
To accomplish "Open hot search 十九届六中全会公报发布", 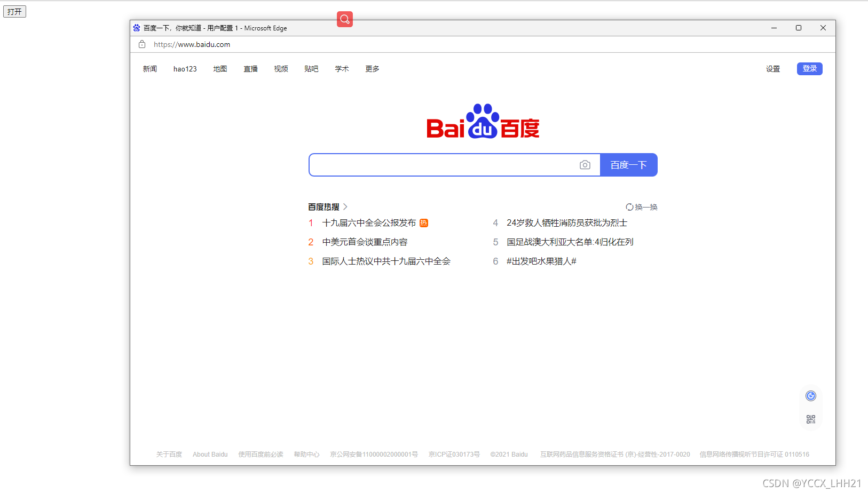I will coord(369,223).
